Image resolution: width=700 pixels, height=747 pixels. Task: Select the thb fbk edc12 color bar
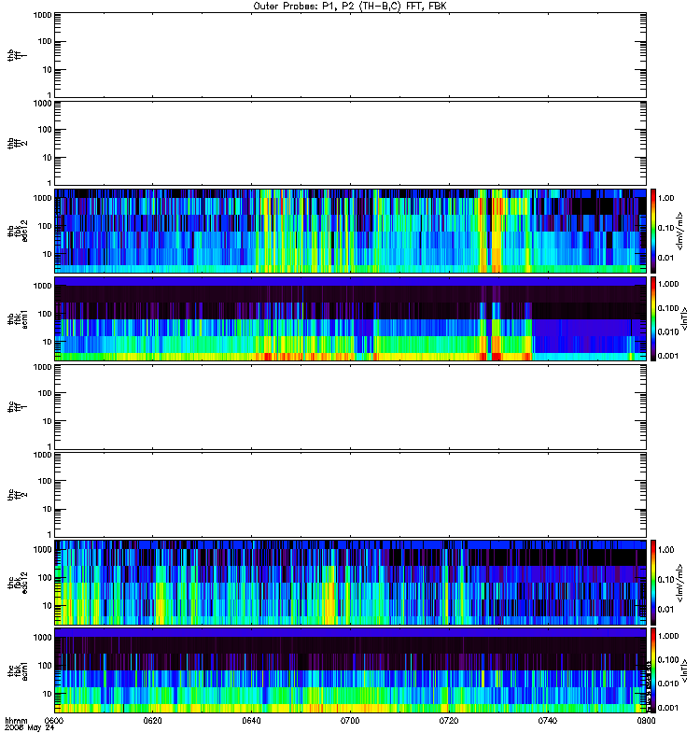pyautogui.click(x=653, y=231)
